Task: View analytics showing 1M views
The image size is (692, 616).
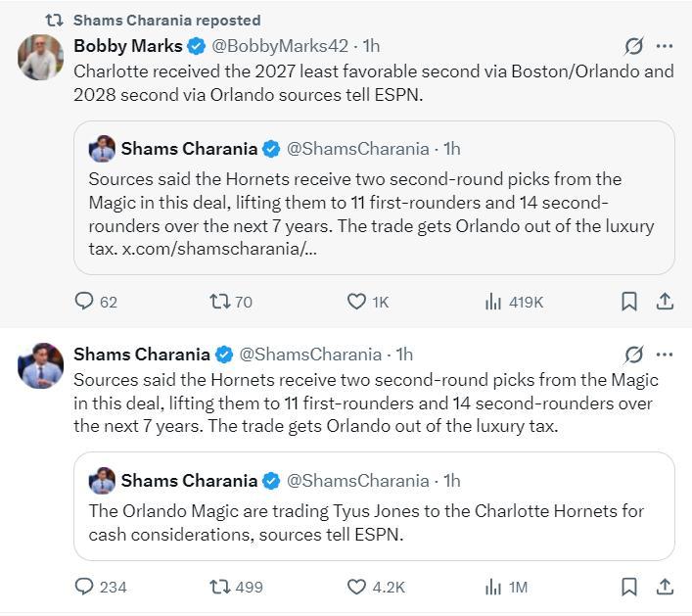Action: click(x=493, y=587)
